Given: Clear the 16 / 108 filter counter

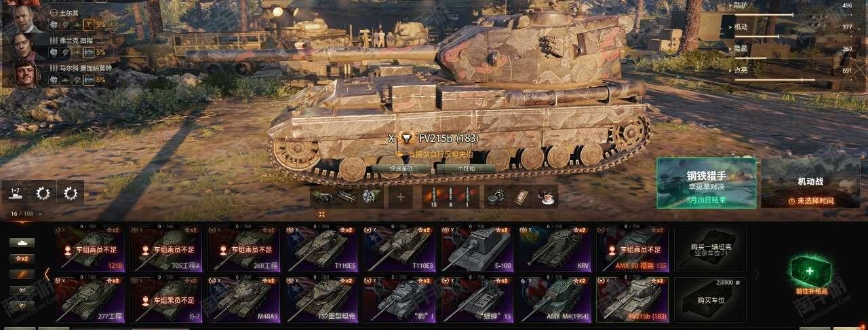Looking at the screenshot, I should click(40, 214).
